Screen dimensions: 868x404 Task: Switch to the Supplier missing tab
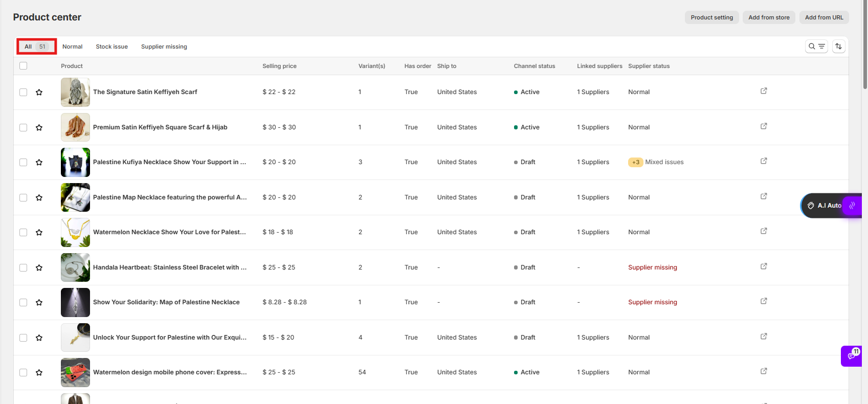click(x=164, y=47)
